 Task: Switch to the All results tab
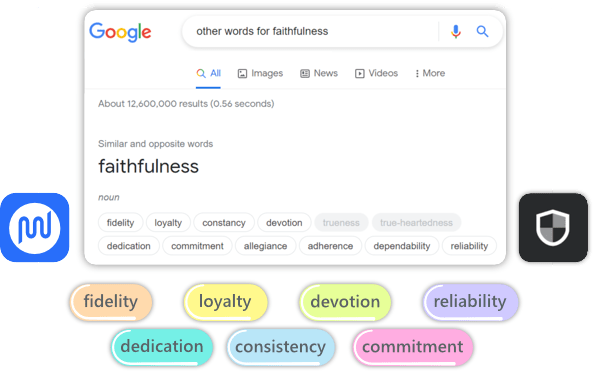[208, 73]
